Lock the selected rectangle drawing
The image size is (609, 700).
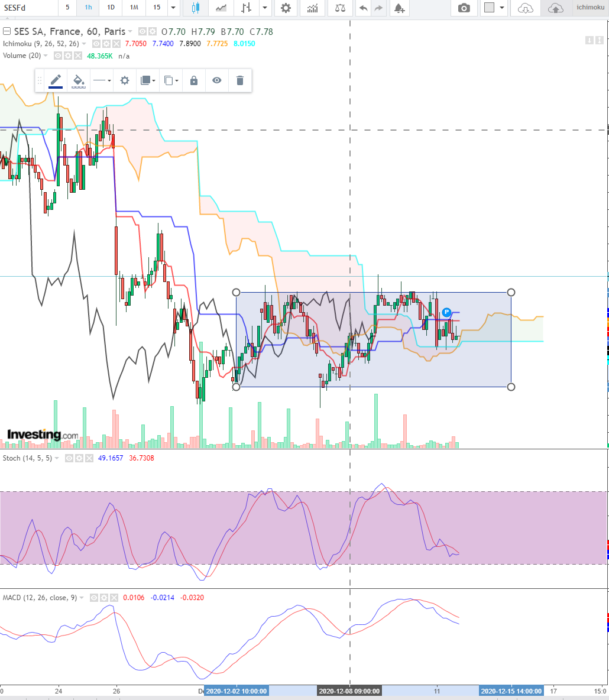point(194,80)
